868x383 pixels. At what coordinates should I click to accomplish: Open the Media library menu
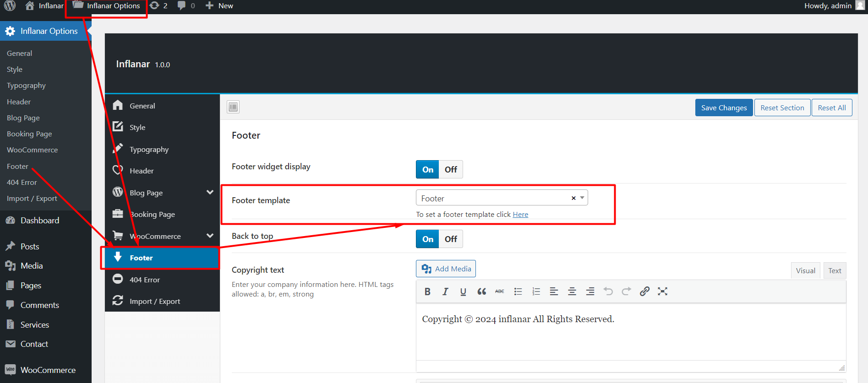(x=32, y=266)
